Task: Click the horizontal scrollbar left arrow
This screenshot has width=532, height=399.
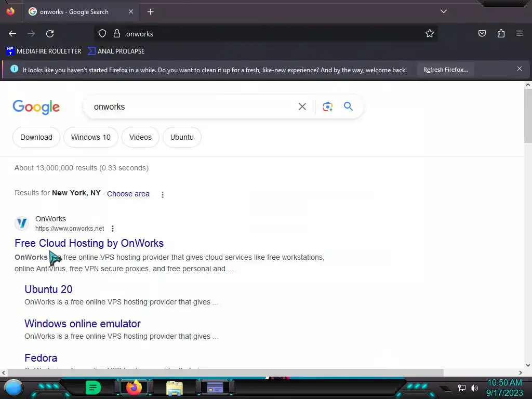Action: (x=4, y=373)
